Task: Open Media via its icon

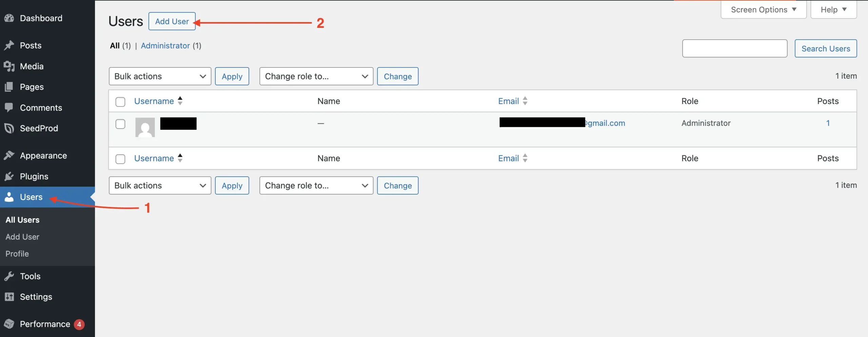Action: point(9,66)
